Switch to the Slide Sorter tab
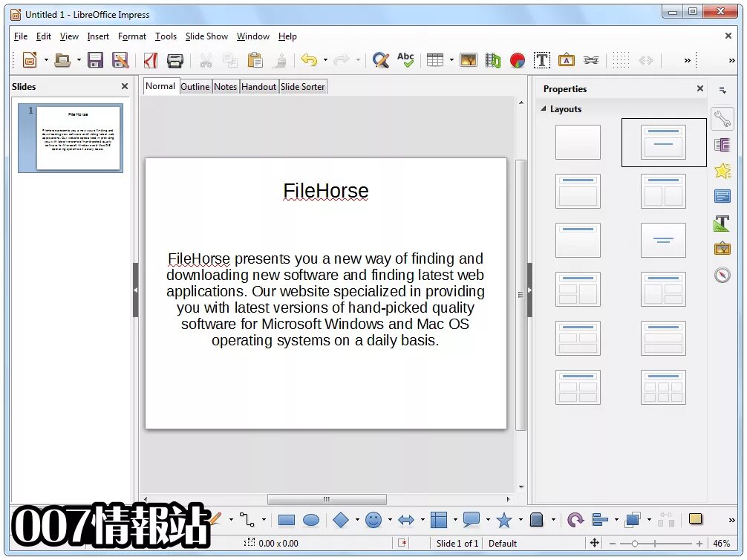 tap(302, 87)
